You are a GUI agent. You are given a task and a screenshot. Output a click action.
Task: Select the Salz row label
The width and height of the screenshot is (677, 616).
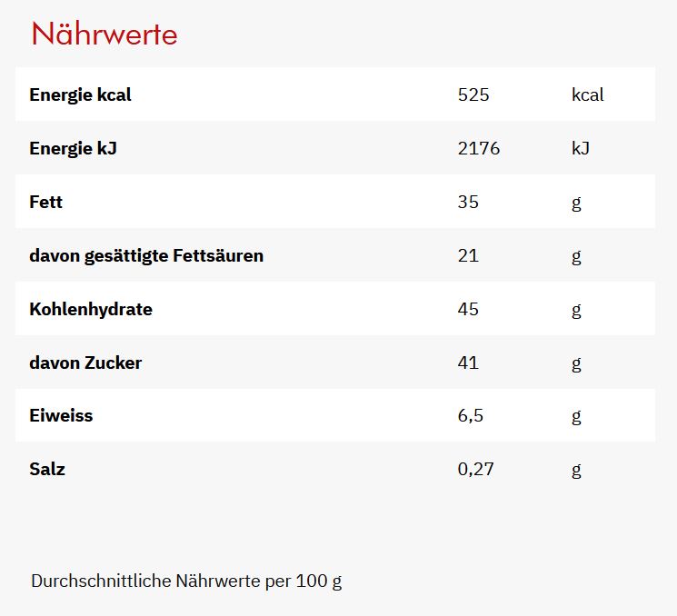pyautogui.click(x=47, y=469)
